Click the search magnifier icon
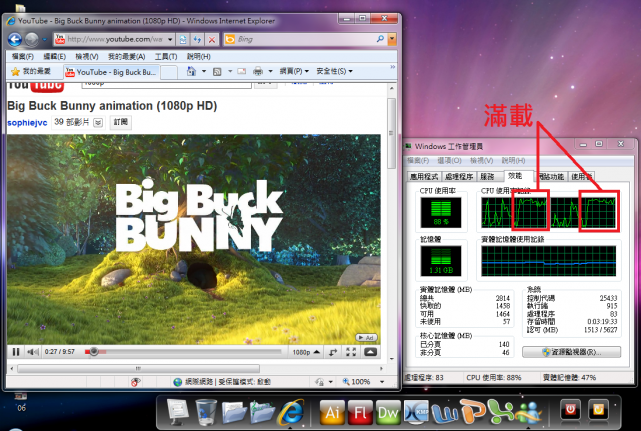 pyautogui.click(x=380, y=39)
